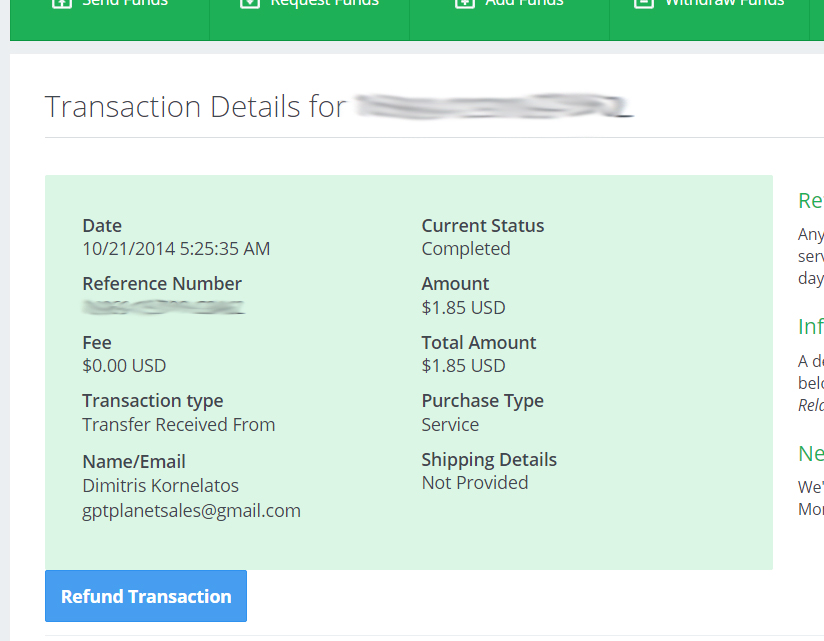The height and width of the screenshot is (641, 824).
Task: Click the Send Funds icon
Action: tap(60, 3)
